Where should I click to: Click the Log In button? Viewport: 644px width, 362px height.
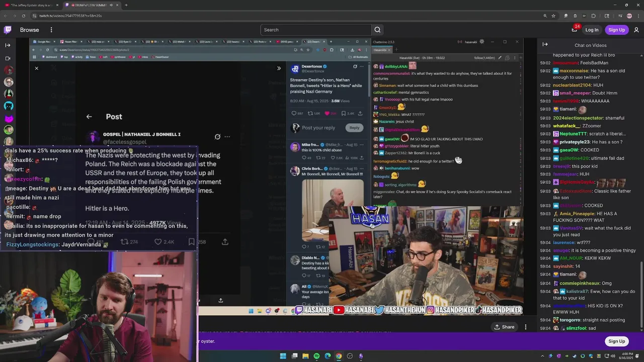592,30
